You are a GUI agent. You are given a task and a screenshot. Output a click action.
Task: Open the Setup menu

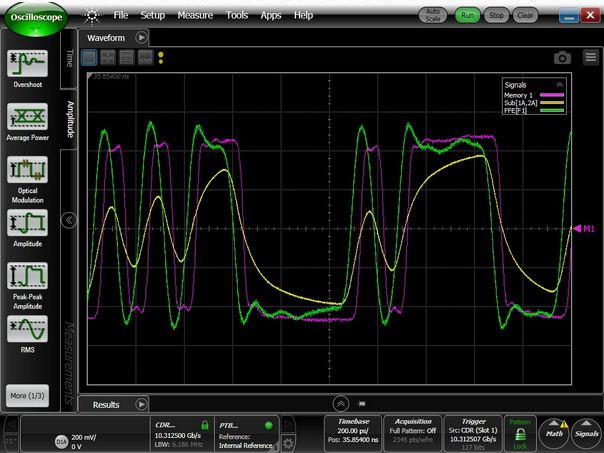[153, 15]
